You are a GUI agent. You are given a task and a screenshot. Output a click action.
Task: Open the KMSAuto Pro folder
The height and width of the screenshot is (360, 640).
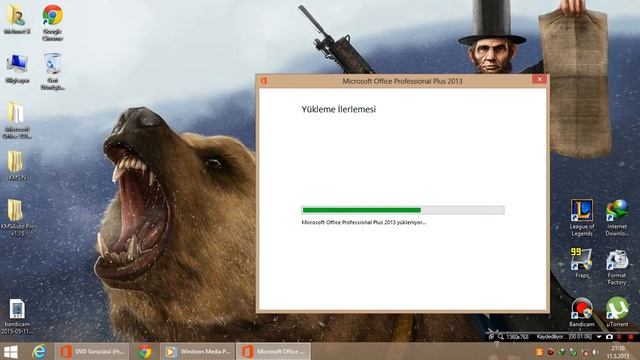(x=18, y=218)
